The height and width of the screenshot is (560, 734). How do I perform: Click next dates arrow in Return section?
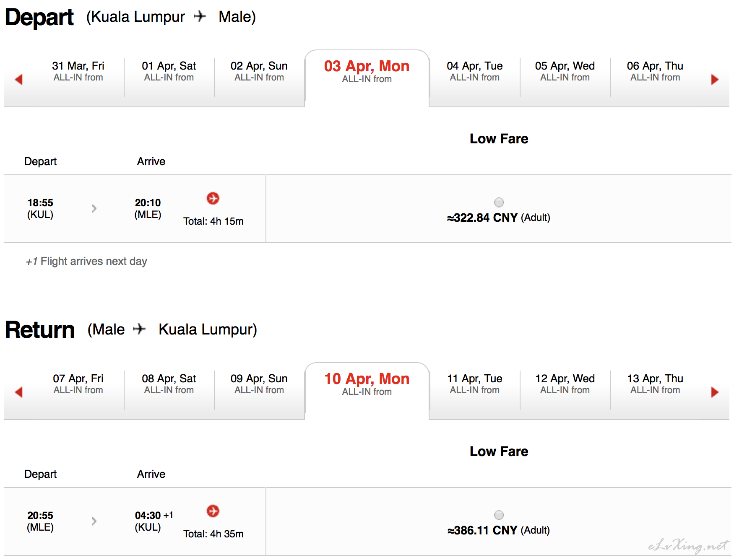pos(715,392)
